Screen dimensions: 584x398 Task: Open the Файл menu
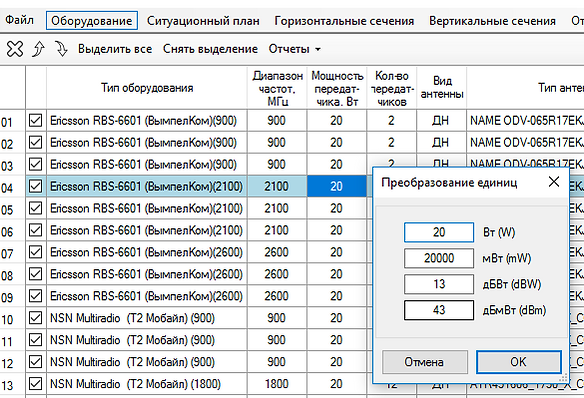pos(19,20)
